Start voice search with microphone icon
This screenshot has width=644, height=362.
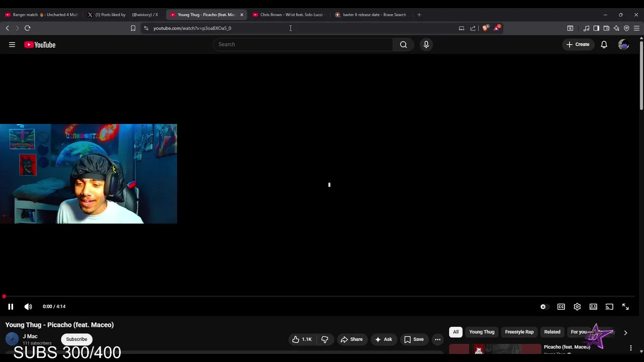pyautogui.click(x=426, y=45)
